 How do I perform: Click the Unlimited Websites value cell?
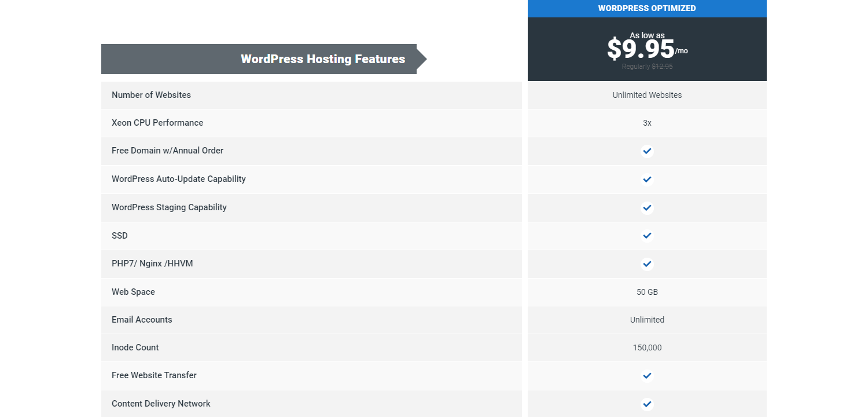point(647,95)
